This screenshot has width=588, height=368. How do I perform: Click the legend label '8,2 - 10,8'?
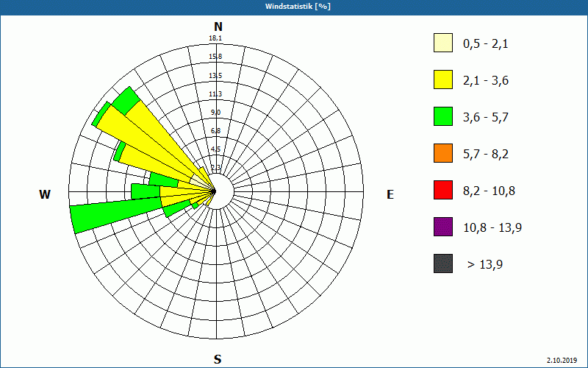tap(489, 191)
